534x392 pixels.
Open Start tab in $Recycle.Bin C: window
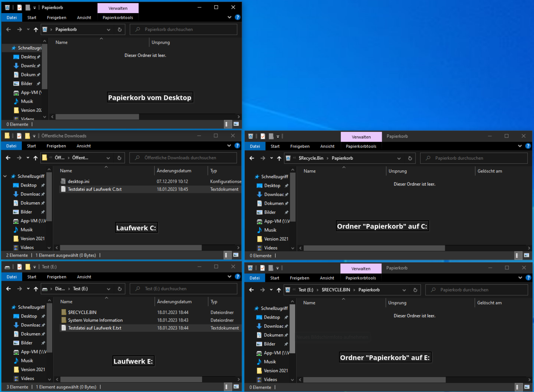(275, 146)
